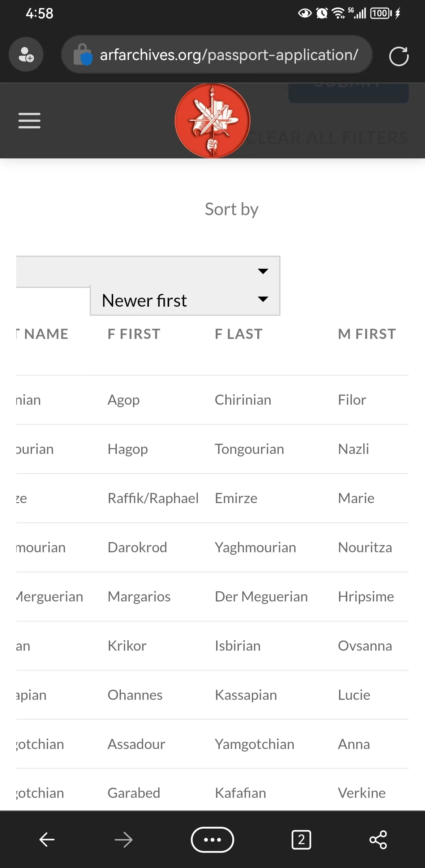The width and height of the screenshot is (425, 868).
Task: Open the tab switcher showing 2
Action: (x=301, y=839)
